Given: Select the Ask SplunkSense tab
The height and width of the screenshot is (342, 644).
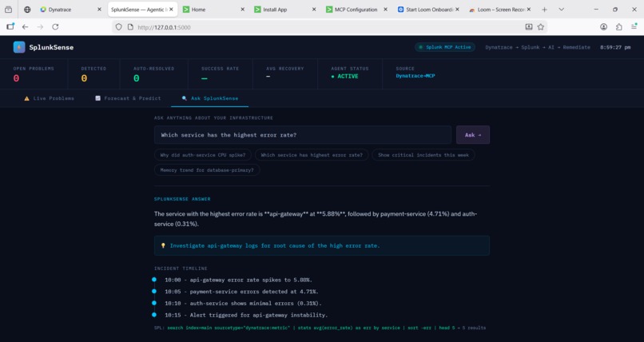Looking at the screenshot, I should 210,98.
